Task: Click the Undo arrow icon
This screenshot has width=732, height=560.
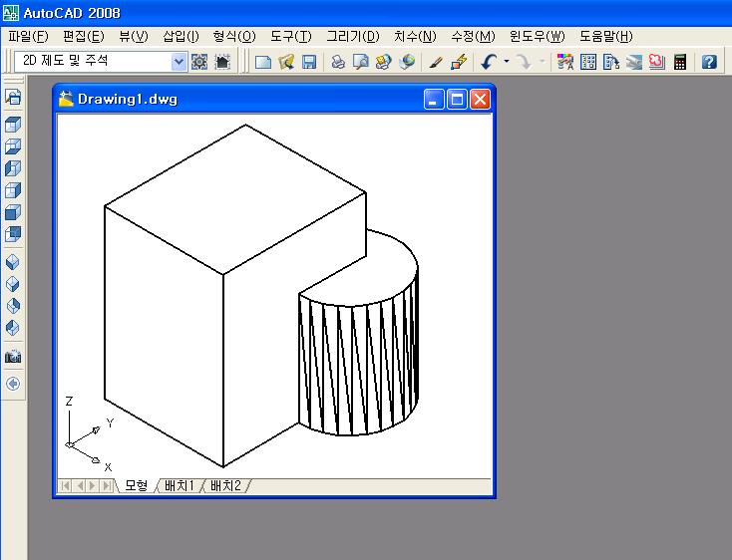Action: point(488,62)
